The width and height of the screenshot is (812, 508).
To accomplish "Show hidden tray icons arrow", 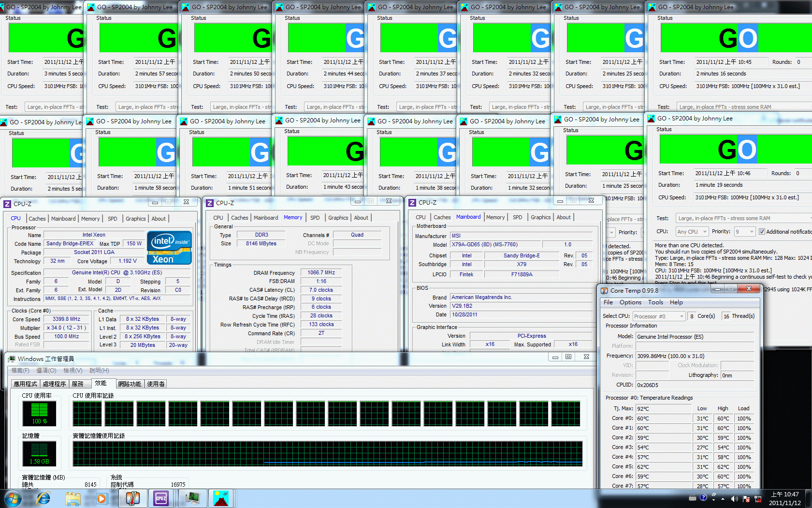I will point(723,498).
